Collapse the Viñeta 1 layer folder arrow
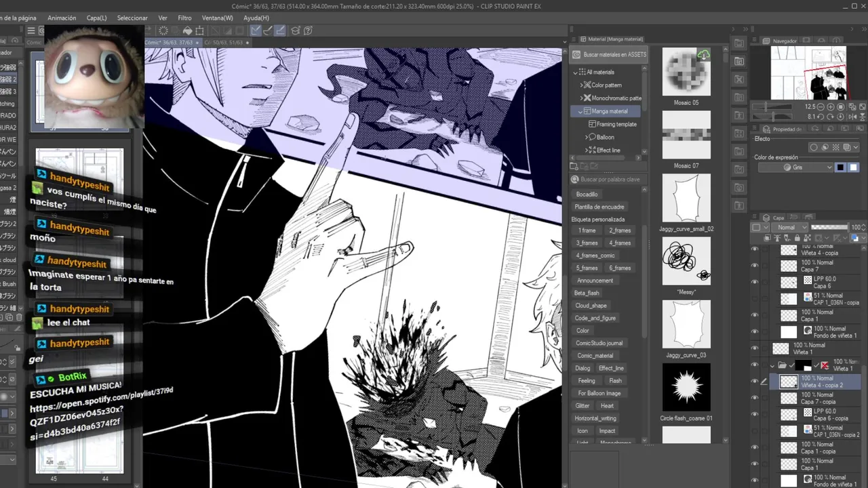This screenshot has width=868, height=488. click(x=772, y=365)
